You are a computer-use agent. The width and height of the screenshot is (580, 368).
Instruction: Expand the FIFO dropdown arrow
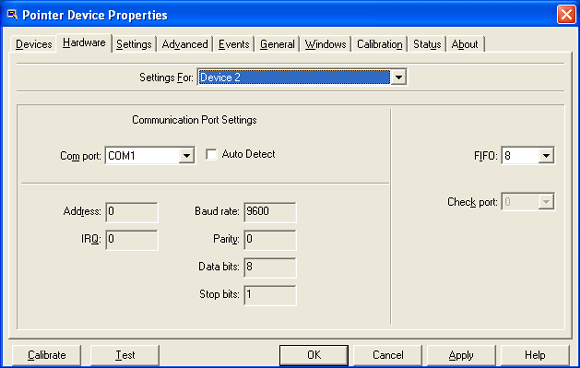tap(546, 156)
